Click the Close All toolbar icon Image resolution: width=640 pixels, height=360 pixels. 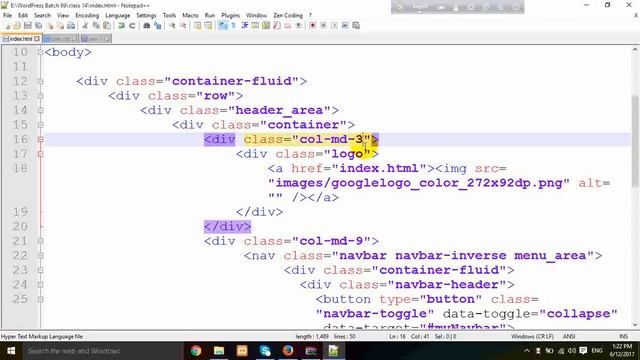tap(60, 25)
